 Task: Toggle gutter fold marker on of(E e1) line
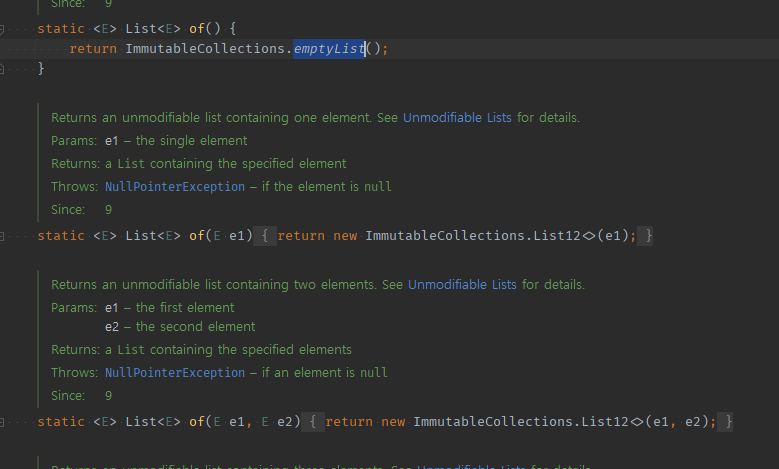coord(2,236)
